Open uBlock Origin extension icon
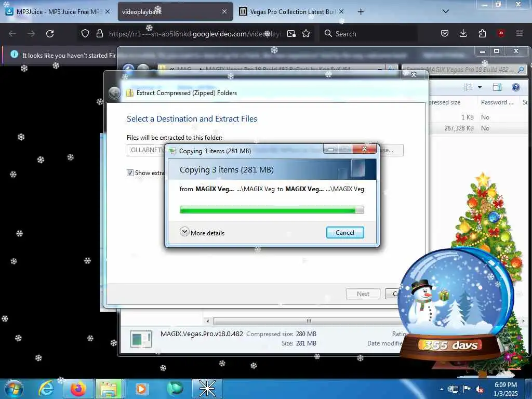This screenshot has height=399, width=532. (x=500, y=33)
